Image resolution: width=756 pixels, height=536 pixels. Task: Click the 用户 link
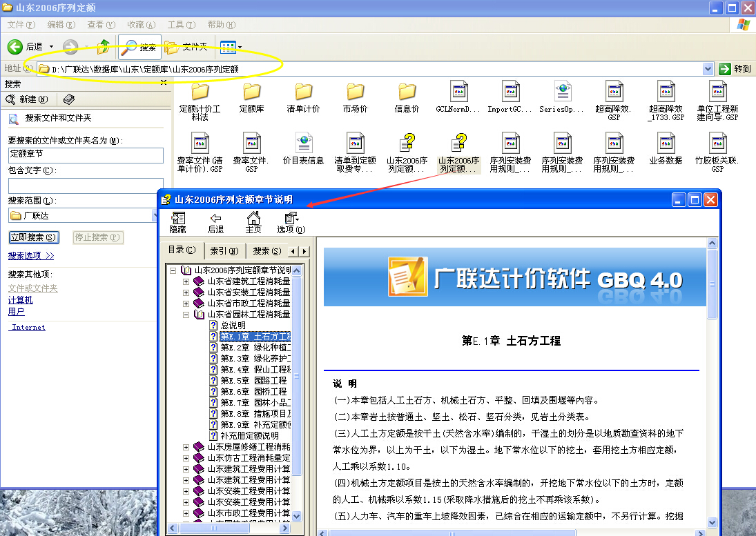16,312
